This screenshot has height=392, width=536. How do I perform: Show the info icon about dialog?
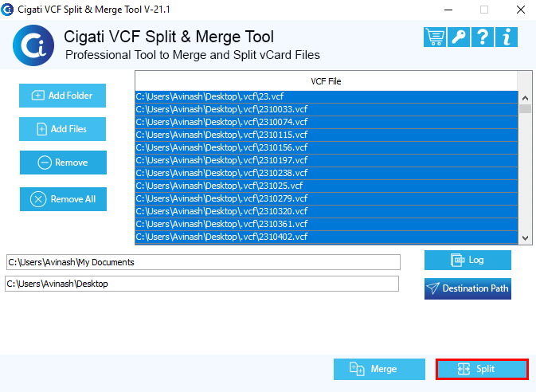tap(507, 37)
